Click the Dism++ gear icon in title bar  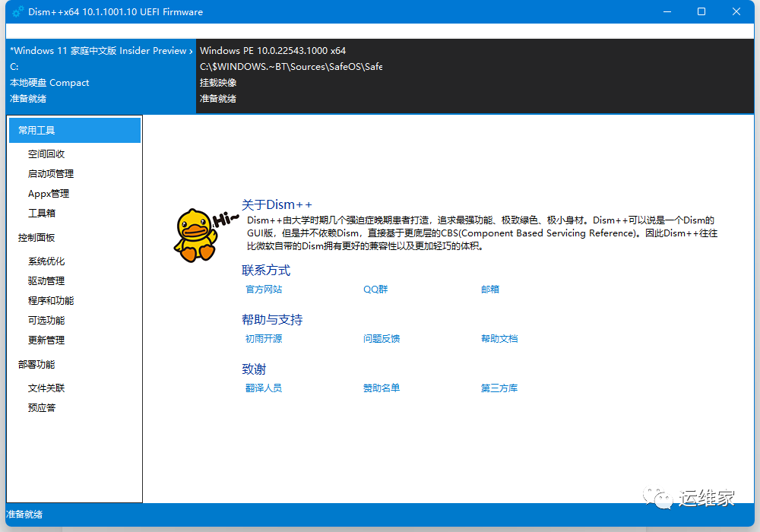tap(18, 11)
